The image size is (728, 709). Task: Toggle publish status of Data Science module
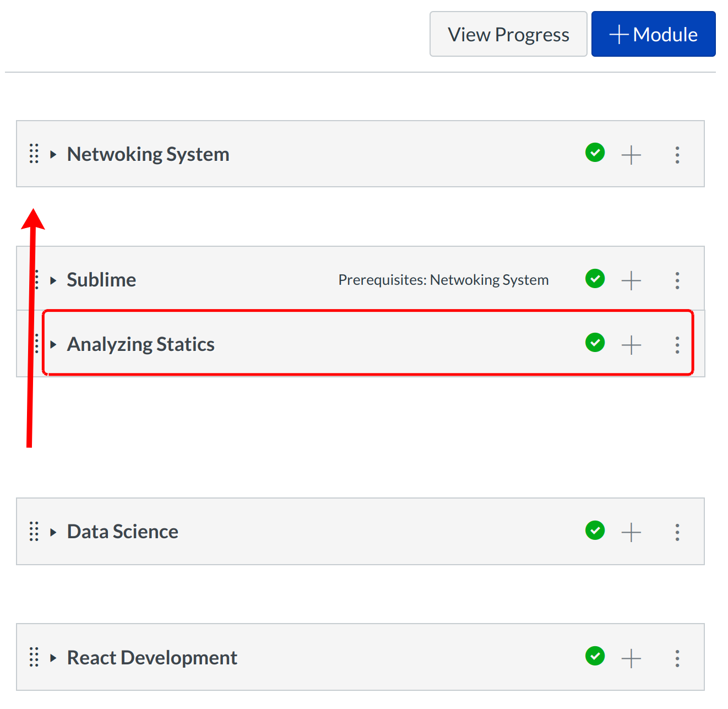[x=595, y=531]
